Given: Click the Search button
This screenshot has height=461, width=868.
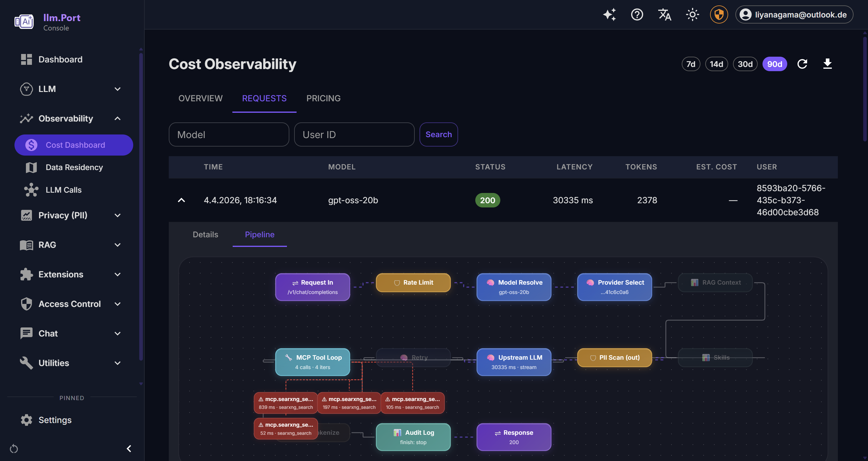Looking at the screenshot, I should coord(439,134).
